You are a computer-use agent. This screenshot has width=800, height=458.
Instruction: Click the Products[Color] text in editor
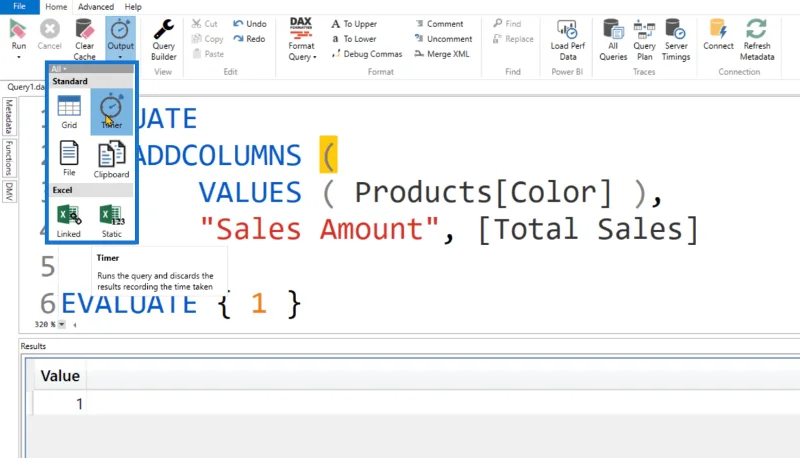[x=483, y=193]
